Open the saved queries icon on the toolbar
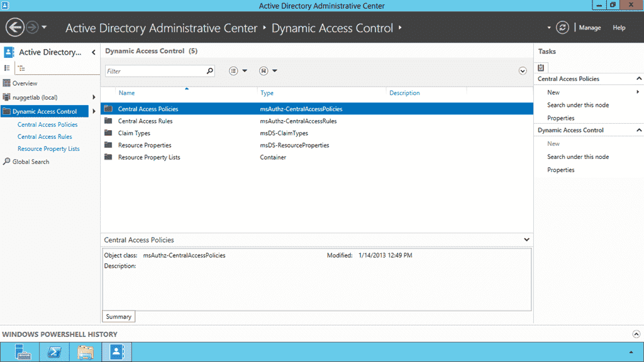This screenshot has width=644, height=362. 264,70
